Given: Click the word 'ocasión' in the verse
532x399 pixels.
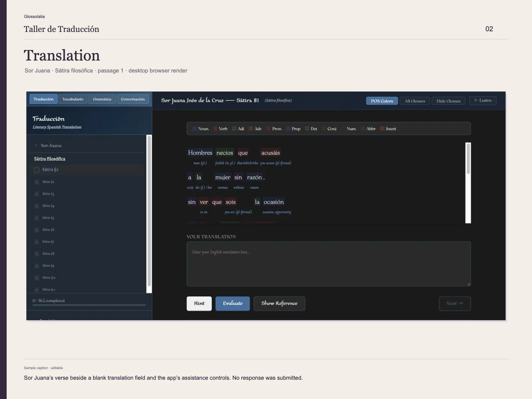Looking at the screenshot, I should (274, 202).
